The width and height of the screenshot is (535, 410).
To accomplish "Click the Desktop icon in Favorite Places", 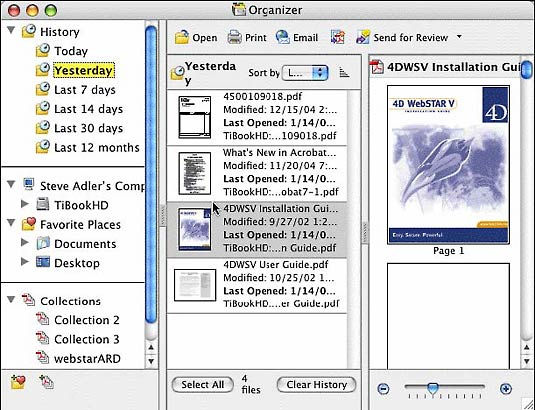I will [43, 262].
